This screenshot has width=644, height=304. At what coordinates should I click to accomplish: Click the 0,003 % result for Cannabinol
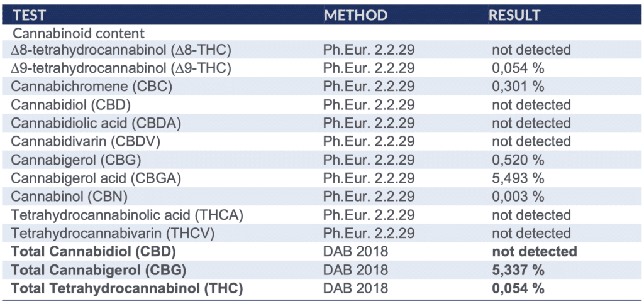518,197
